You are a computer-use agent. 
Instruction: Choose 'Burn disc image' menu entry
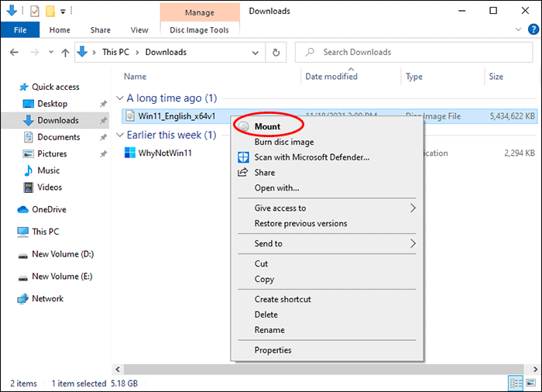[284, 142]
